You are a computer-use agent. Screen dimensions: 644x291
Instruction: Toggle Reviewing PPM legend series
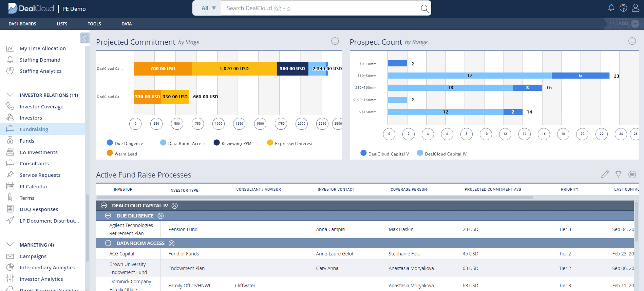tap(232, 143)
